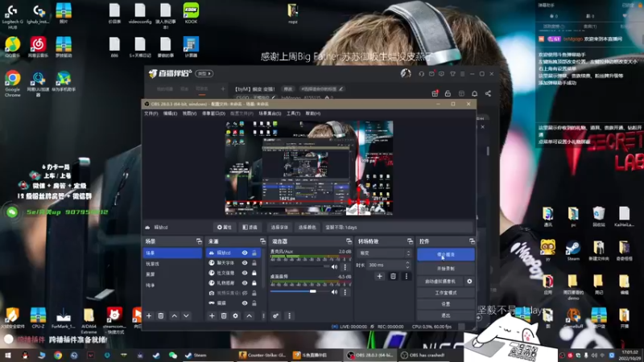644x362 pixels.
Task: Open 桌面音频 three-dot options menu
Action: pyautogui.click(x=345, y=292)
